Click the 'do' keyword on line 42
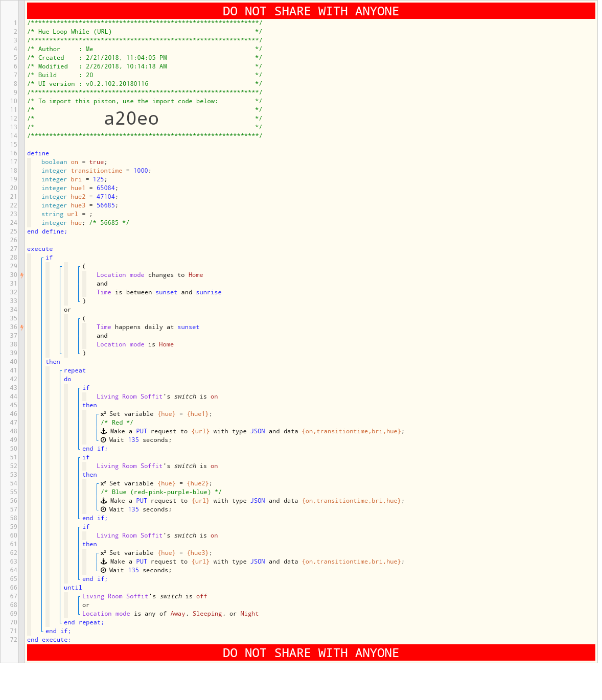Viewport: 602px width, 700px height. click(x=67, y=379)
